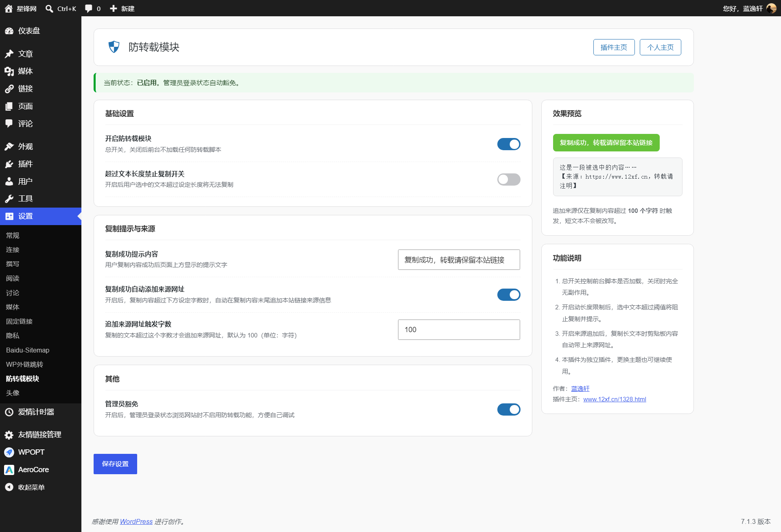Select 防转载模块 submenu item

pos(22,379)
